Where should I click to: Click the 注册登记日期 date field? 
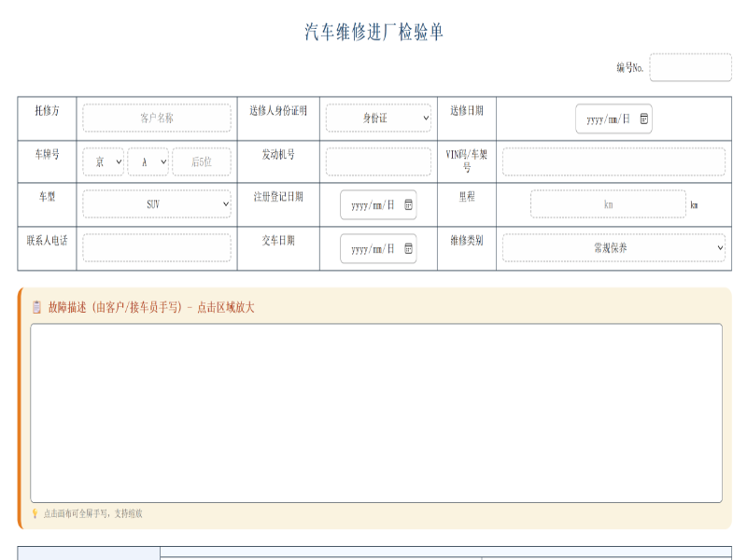coord(378,204)
